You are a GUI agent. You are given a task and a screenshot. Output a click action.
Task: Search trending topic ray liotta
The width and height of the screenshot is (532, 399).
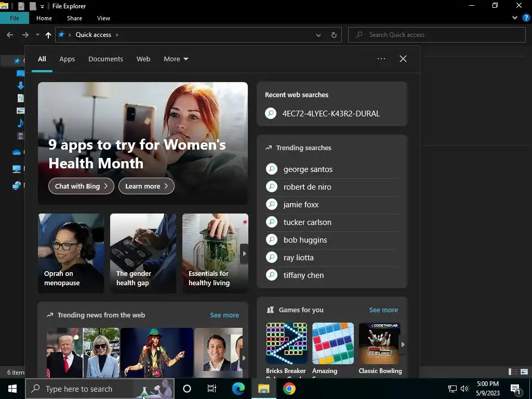[332, 258]
